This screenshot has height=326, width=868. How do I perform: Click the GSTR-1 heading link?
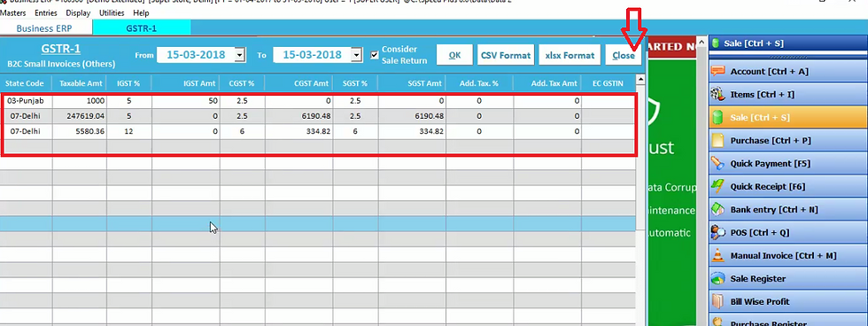click(61, 50)
